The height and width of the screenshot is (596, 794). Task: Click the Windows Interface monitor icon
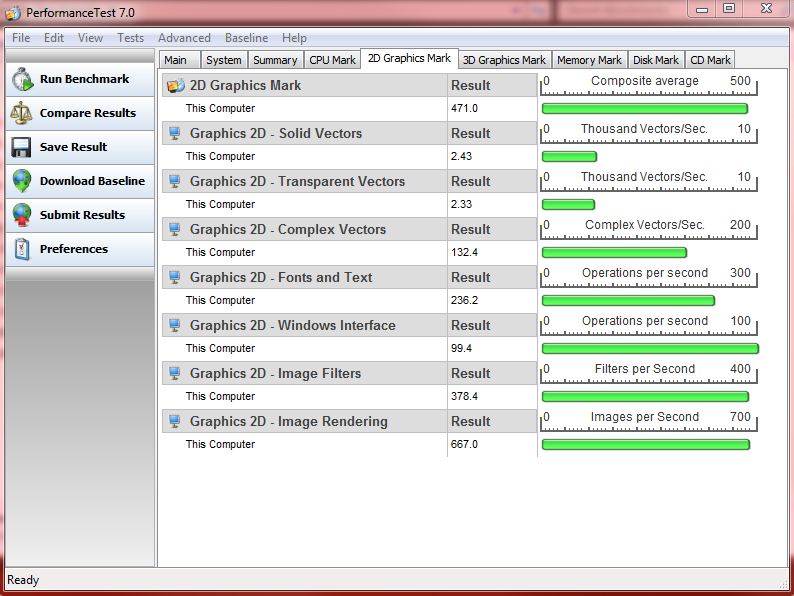175,325
